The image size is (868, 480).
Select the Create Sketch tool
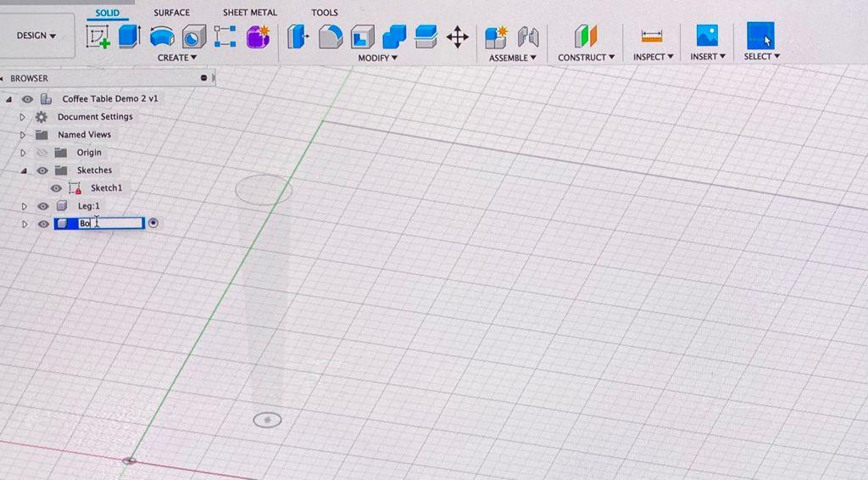[97, 36]
